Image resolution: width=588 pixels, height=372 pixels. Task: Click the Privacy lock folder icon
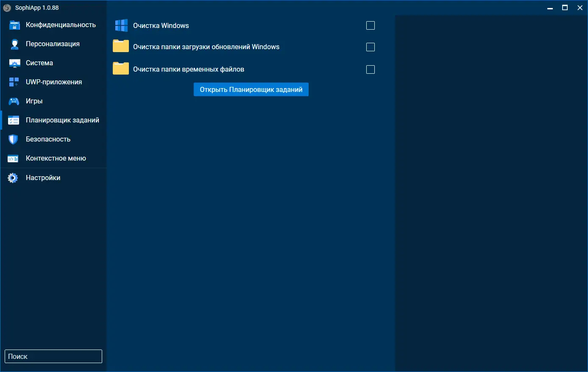(x=14, y=25)
